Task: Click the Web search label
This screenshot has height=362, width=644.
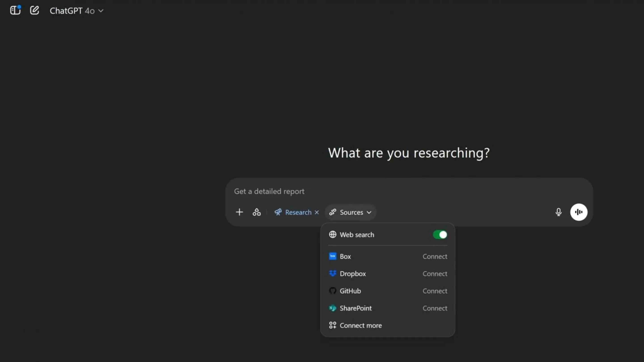Action: 357,235
